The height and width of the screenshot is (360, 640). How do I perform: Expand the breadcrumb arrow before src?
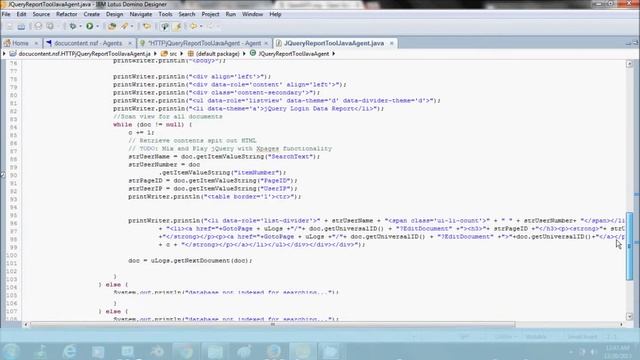[156, 53]
